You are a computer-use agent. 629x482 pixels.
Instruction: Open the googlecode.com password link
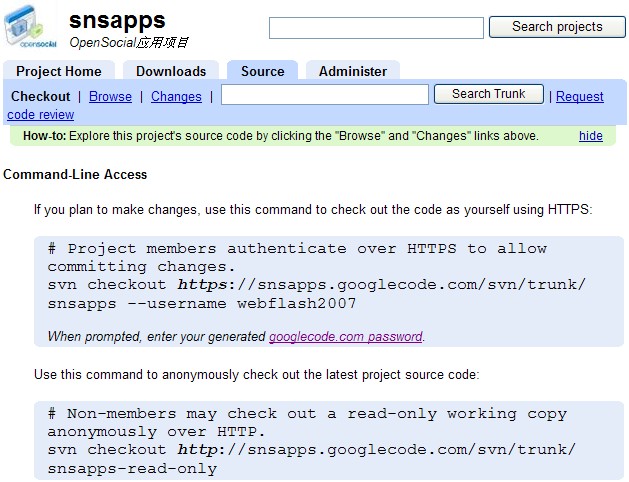coord(345,336)
